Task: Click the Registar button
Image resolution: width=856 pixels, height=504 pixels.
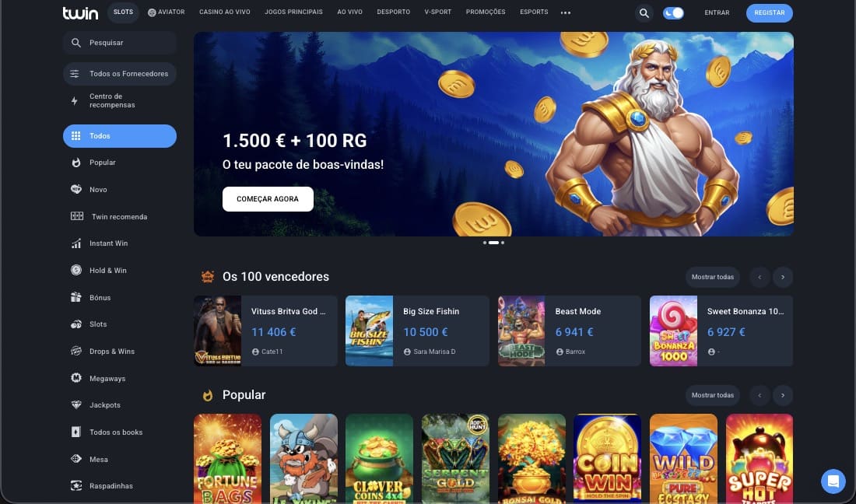Action: [x=769, y=12]
